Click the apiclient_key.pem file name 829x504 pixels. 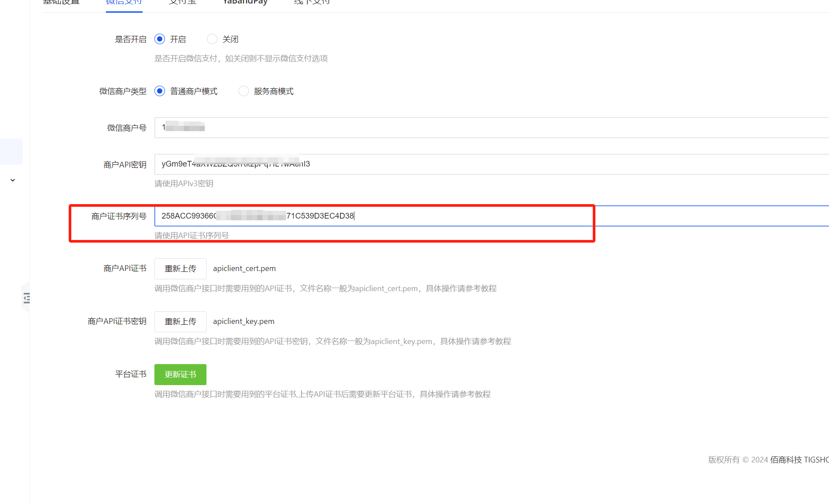coord(244,321)
